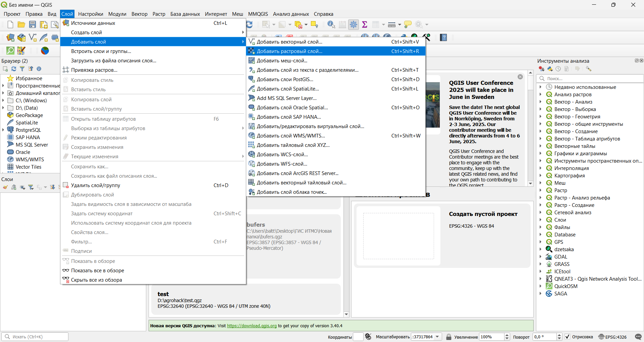Expand the PostgreSQL node in the Browser
The width and height of the screenshot is (644, 342).
click(3, 130)
